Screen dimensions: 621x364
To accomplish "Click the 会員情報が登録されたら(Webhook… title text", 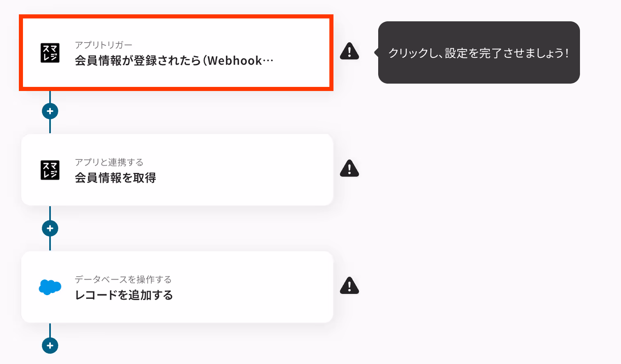I will click(x=174, y=61).
